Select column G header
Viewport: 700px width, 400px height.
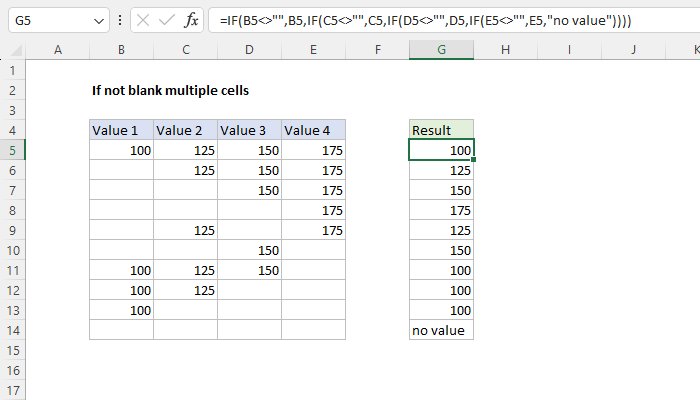point(442,50)
